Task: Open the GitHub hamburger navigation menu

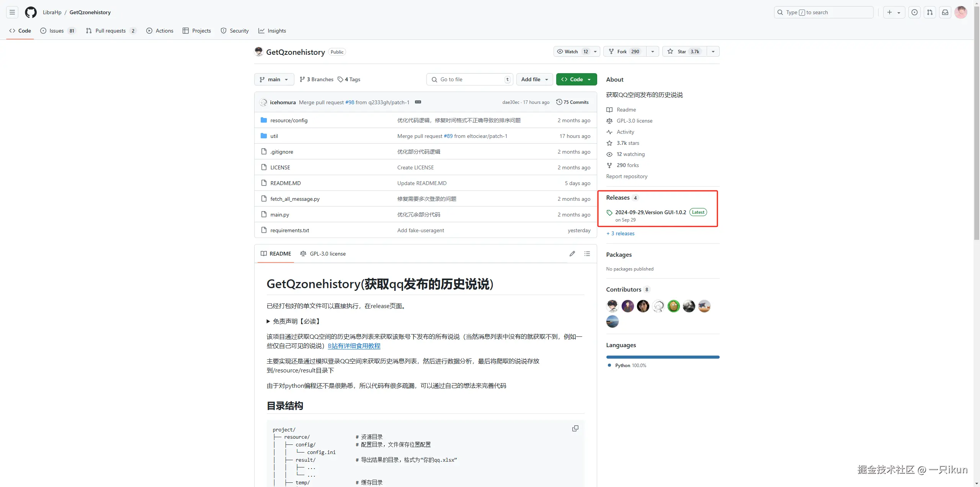Action: click(12, 12)
